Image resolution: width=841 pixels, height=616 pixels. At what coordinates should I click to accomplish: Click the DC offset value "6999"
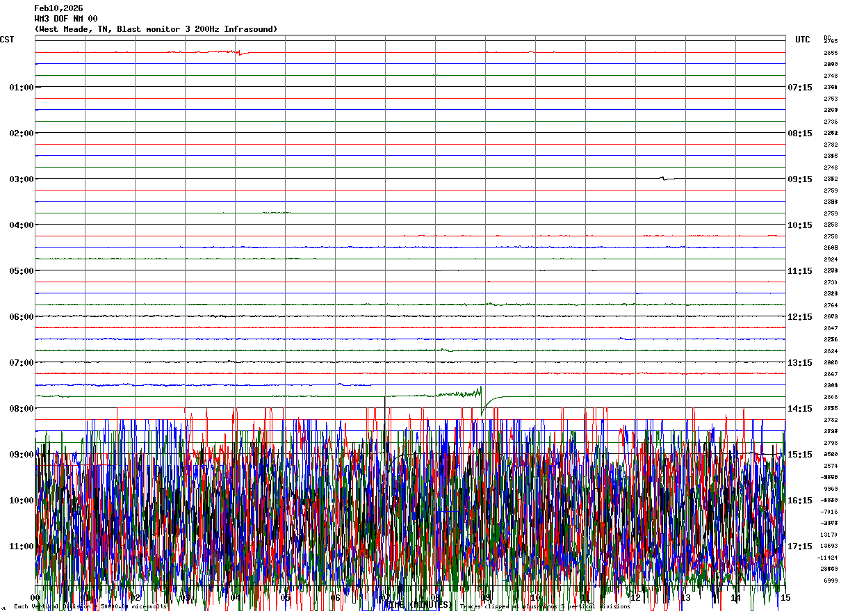[831, 581]
